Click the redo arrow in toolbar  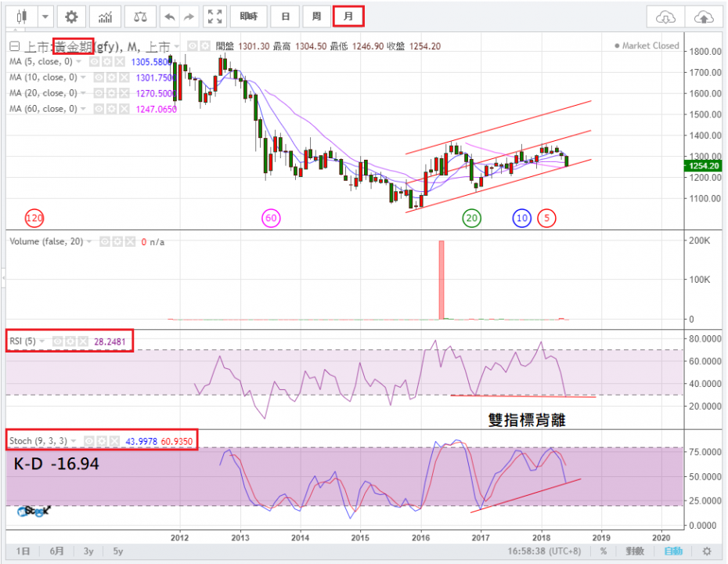(189, 17)
